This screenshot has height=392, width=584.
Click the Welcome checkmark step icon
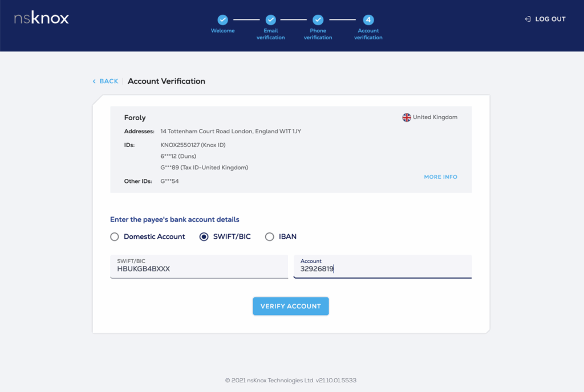coord(222,19)
